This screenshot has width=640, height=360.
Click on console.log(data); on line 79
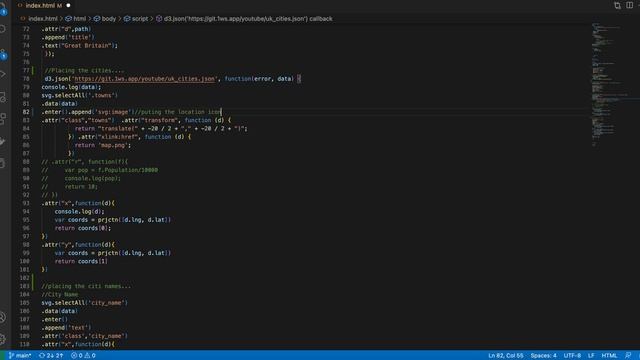(71, 87)
